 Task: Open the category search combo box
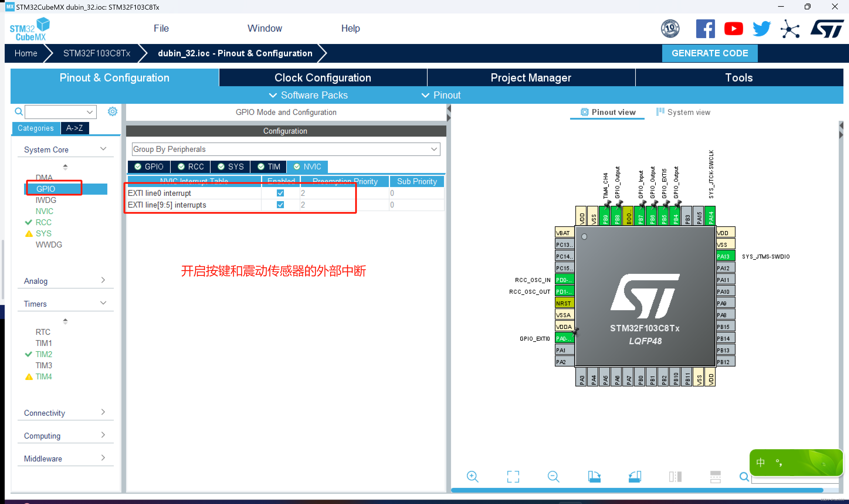click(61, 112)
